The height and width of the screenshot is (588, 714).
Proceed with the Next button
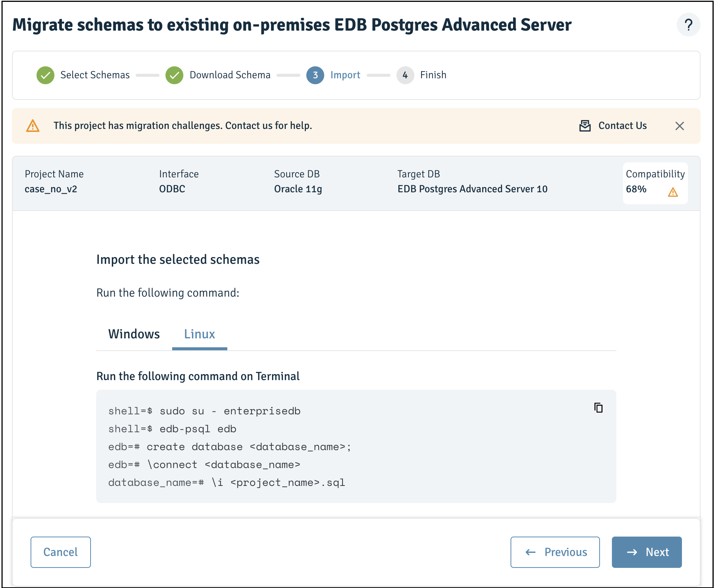tap(647, 552)
